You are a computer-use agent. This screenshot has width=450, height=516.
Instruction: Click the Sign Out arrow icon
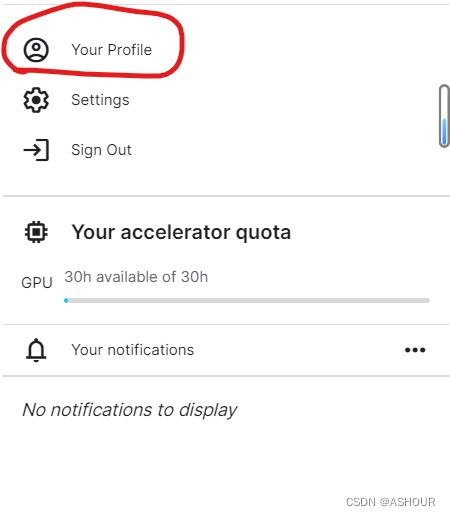pyautogui.click(x=36, y=150)
